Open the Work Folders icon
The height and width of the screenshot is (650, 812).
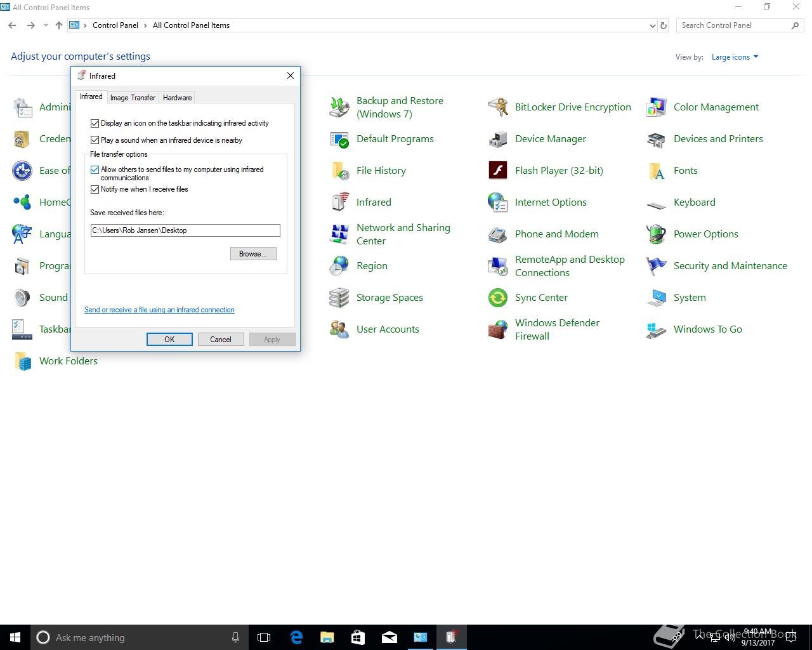(x=22, y=361)
